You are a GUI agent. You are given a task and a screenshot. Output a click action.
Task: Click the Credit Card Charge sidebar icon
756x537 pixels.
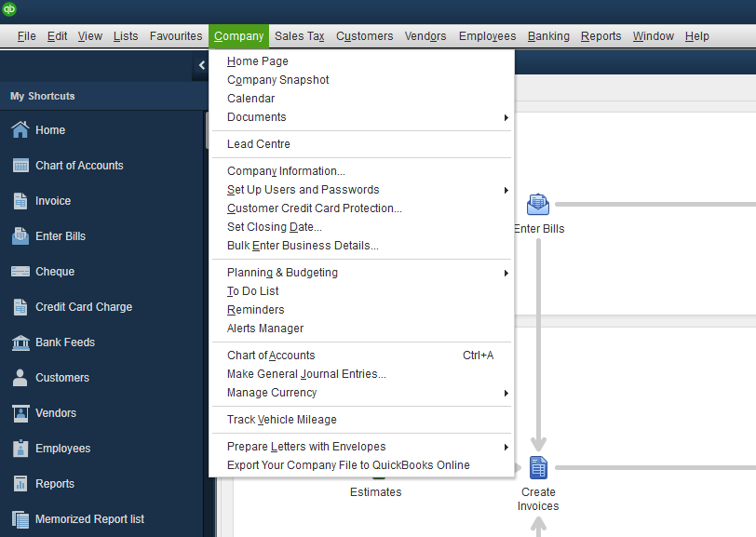point(20,306)
